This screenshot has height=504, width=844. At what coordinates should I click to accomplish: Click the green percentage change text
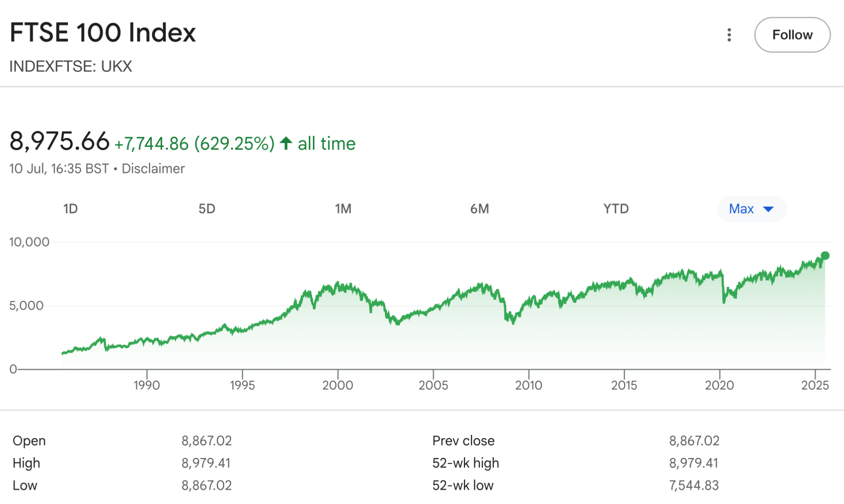click(233, 143)
